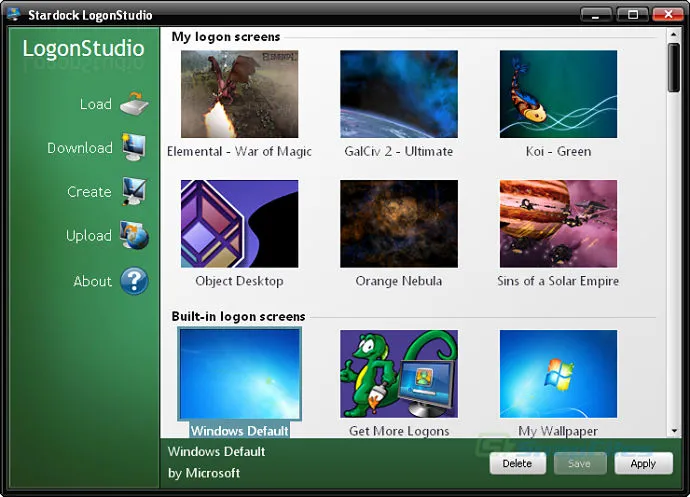Choose the Orange Nebula thumbnail
Viewport: 690px width, 497px height.
399,224
